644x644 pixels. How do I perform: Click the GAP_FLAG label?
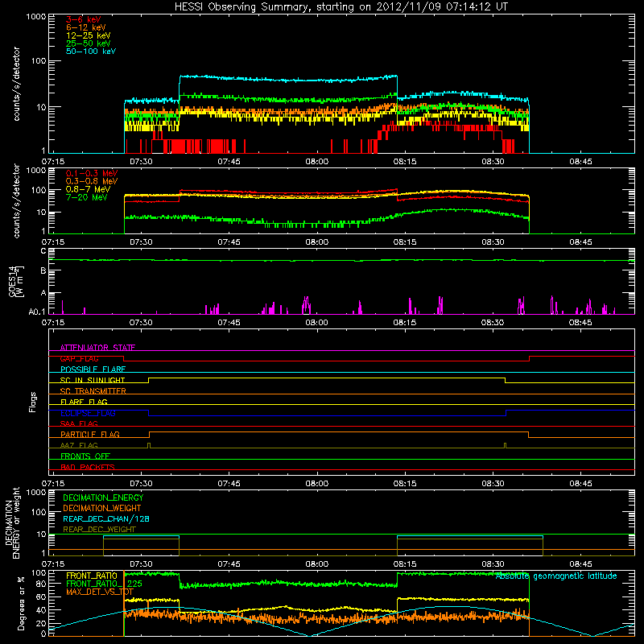pos(79,358)
